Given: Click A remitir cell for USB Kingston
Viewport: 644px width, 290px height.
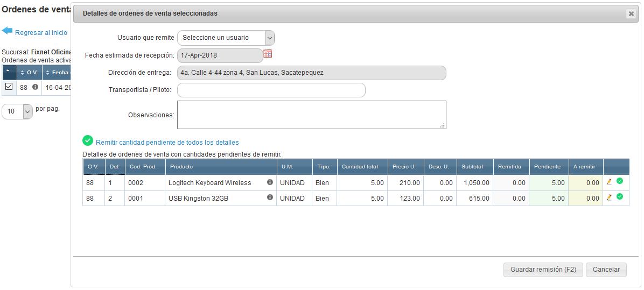Looking at the screenshot, I should [x=585, y=199].
